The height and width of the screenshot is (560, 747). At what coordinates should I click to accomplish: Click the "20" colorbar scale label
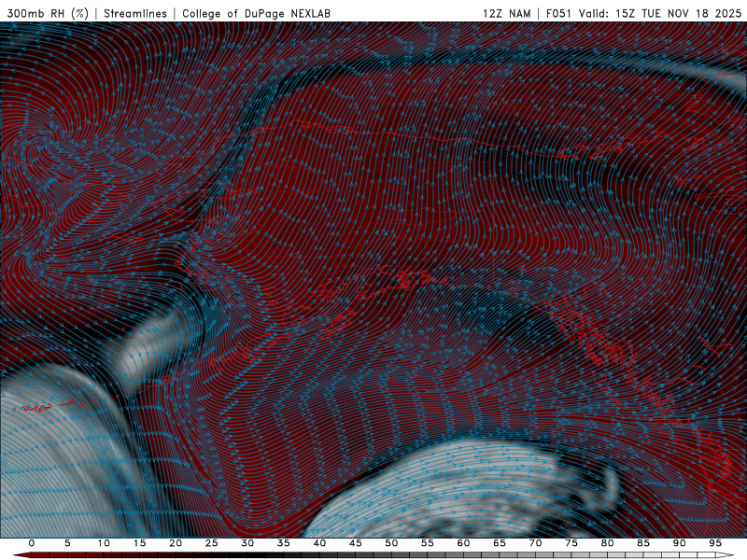click(176, 543)
